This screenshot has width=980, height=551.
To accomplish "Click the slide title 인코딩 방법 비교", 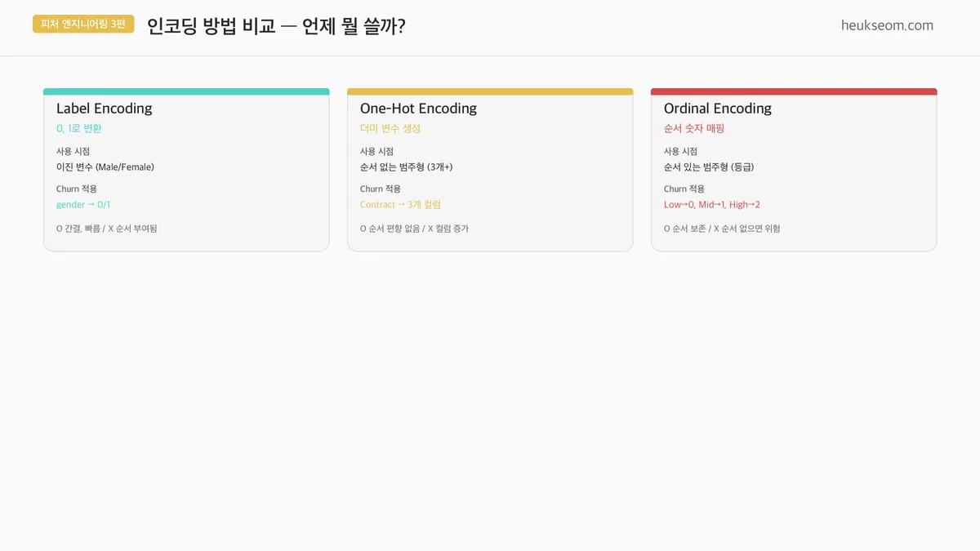I will [276, 26].
